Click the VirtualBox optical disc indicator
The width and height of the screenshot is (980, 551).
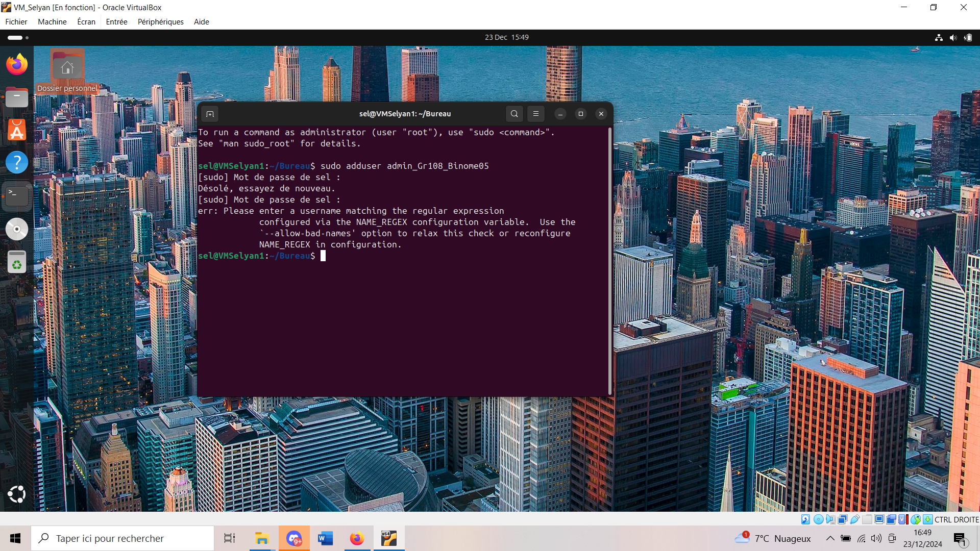click(818, 519)
